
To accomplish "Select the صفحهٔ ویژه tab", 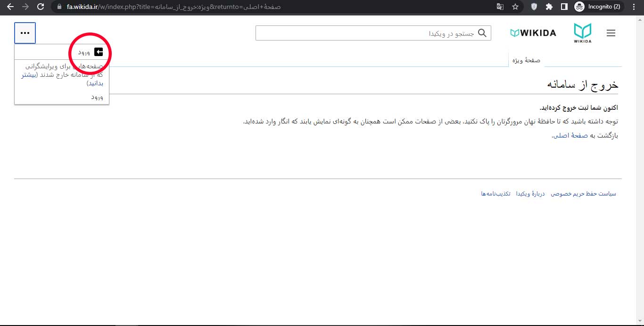I will (x=527, y=60).
